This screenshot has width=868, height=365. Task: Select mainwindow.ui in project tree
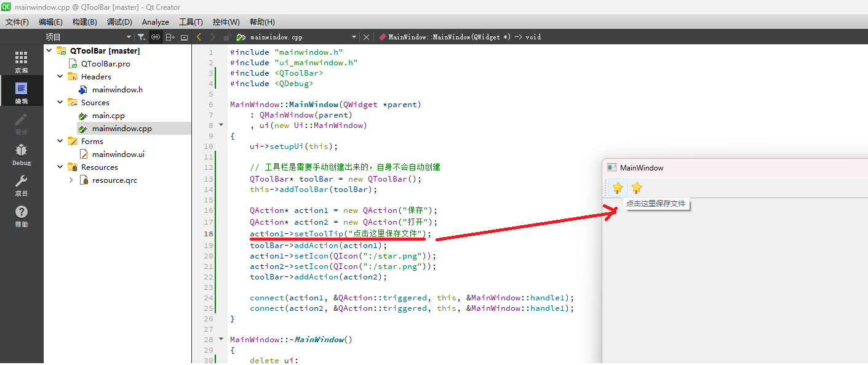(x=118, y=154)
